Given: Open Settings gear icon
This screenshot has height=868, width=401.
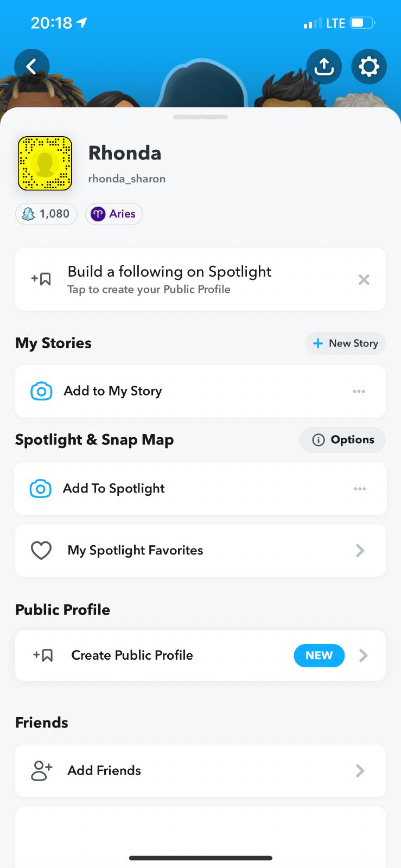Looking at the screenshot, I should point(369,67).
